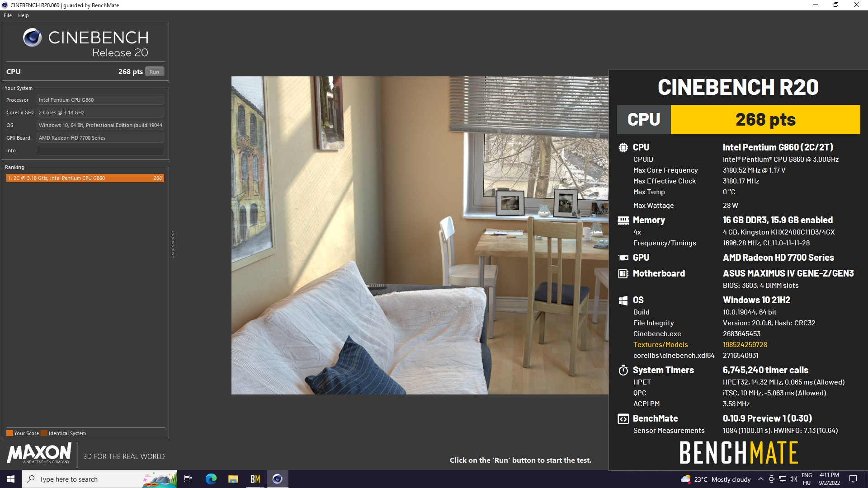Open the clock showing 4:11 PM
Image resolution: width=868 pixels, height=488 pixels.
(x=829, y=479)
